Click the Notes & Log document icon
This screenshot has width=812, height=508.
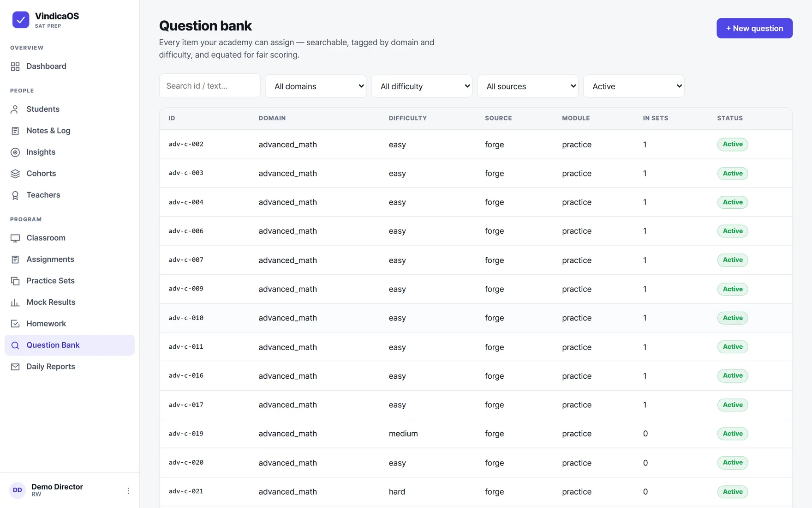(x=15, y=131)
